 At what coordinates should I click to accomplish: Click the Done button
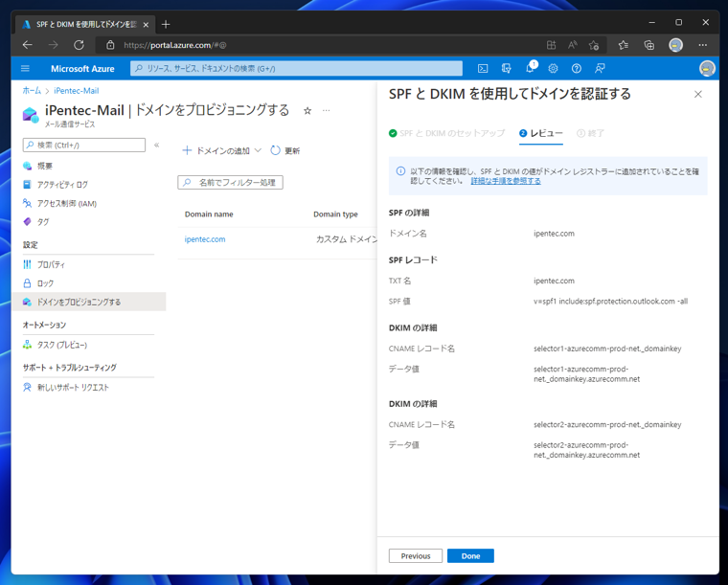pos(470,555)
